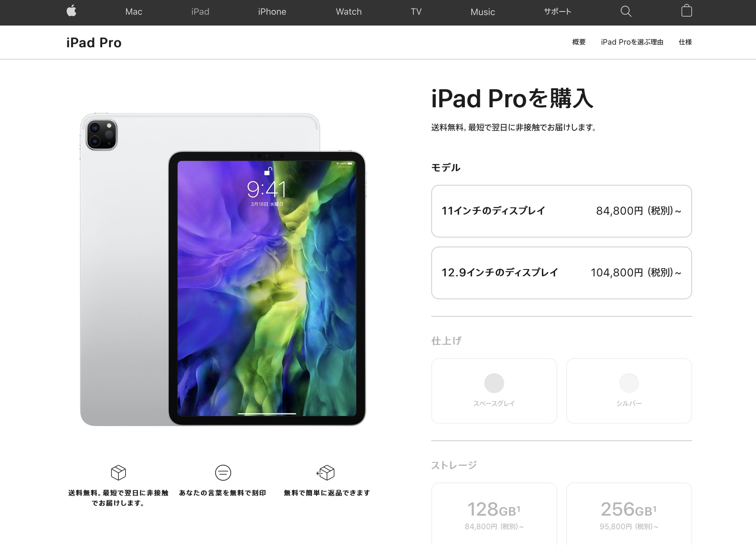The image size is (756, 545).
Task: Choose the 128GB storage option
Action: (494, 514)
